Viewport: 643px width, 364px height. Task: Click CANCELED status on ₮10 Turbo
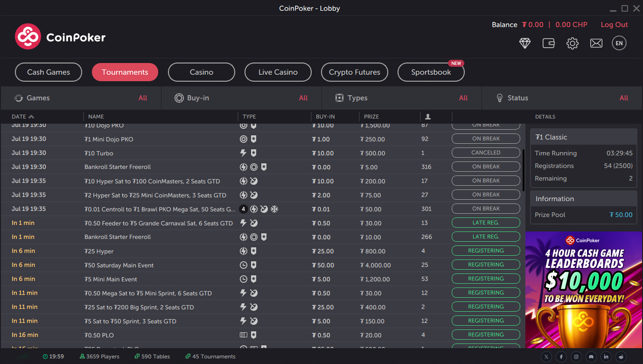[x=486, y=153]
